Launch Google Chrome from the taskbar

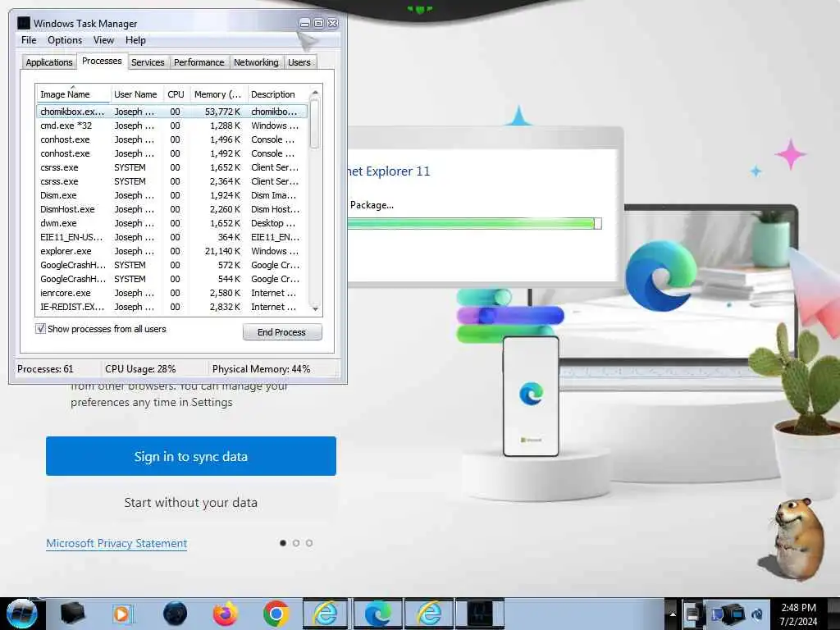pos(276,614)
